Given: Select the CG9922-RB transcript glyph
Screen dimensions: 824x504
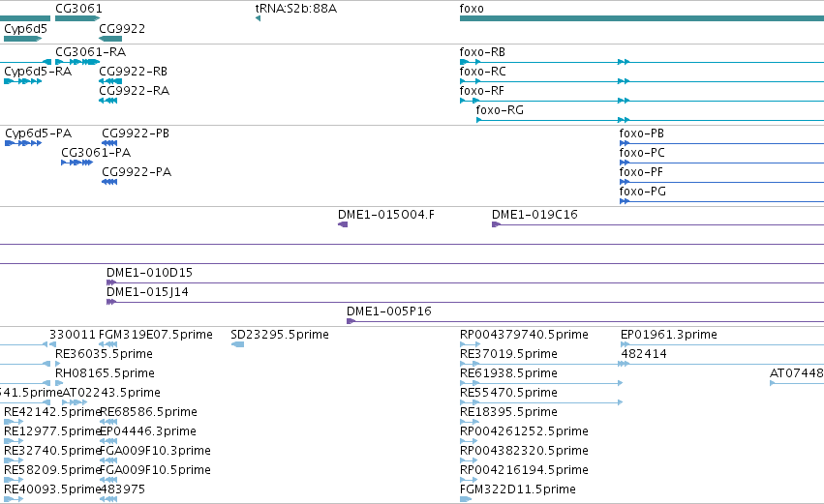Looking at the screenshot, I should click(110, 81).
